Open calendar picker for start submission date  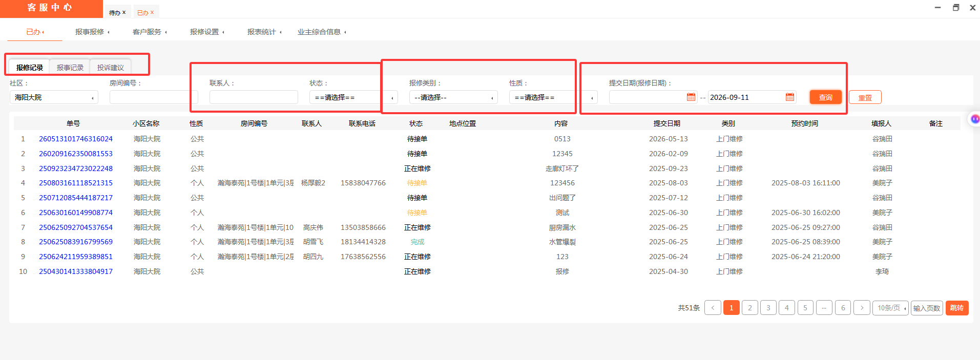pyautogui.click(x=691, y=97)
